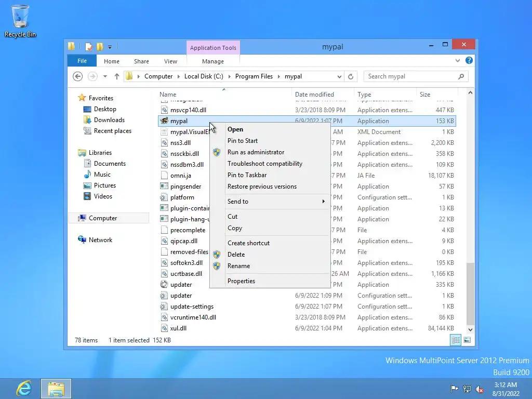Expand the Local Disk (C:) breadcrumb arrow
This screenshot has width=532, height=399.
pos(229,77)
